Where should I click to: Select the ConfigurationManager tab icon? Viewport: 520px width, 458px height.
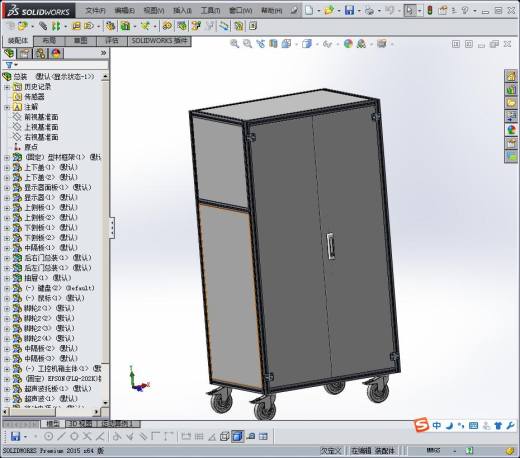pos(41,54)
